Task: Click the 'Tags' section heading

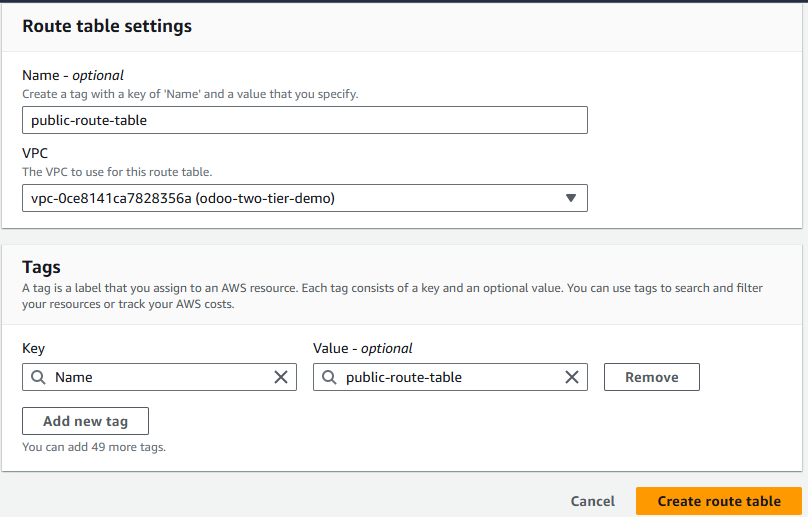Action: pos(41,267)
